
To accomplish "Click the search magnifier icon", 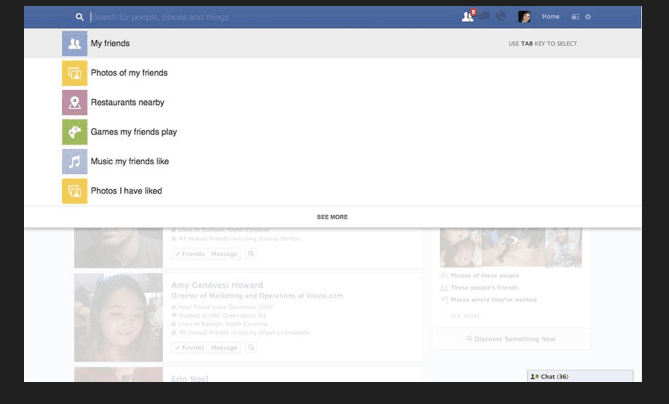I will pyautogui.click(x=79, y=17).
